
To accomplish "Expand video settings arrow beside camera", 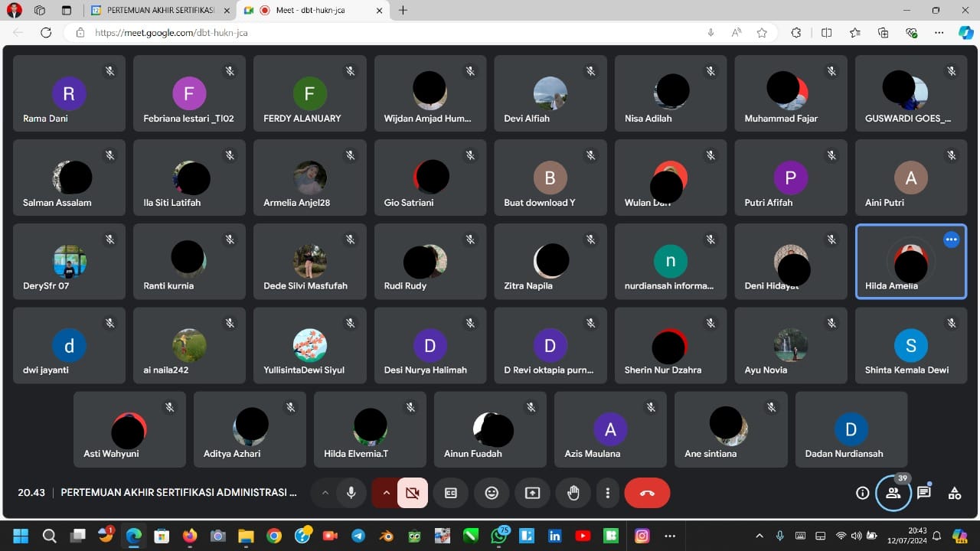I will 386,494.
